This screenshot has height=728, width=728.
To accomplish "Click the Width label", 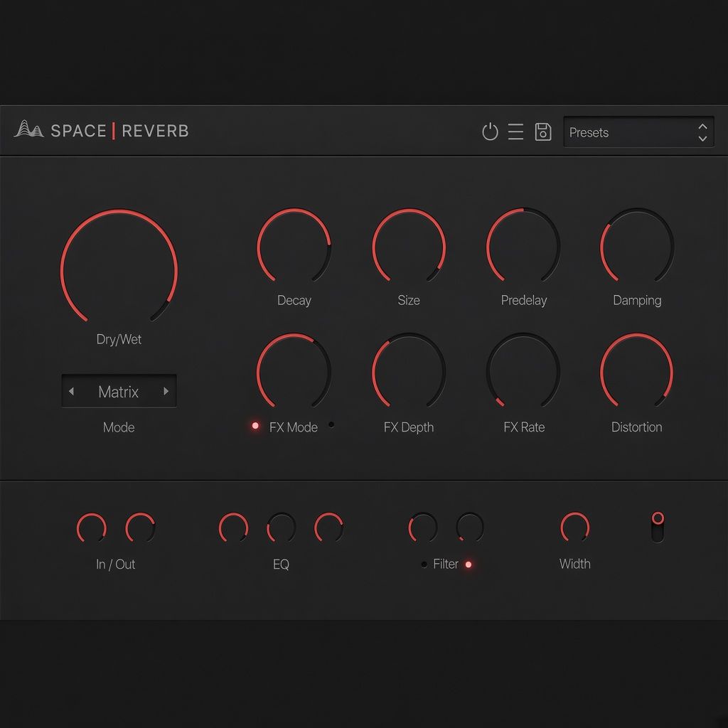I will coord(574,564).
